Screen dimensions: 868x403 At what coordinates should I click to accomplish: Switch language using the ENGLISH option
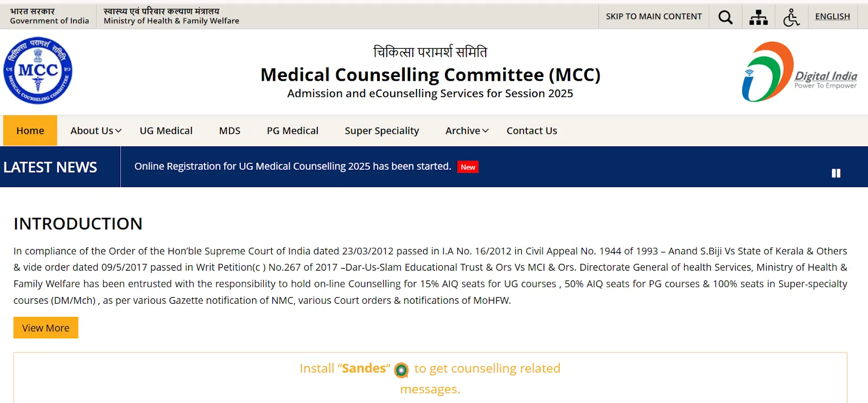click(832, 16)
